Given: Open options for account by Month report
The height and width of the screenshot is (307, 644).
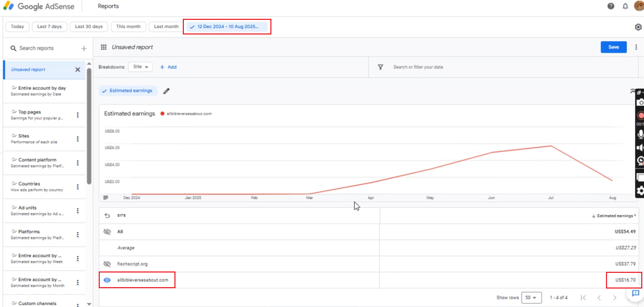Looking at the screenshot, I should click(77, 282).
